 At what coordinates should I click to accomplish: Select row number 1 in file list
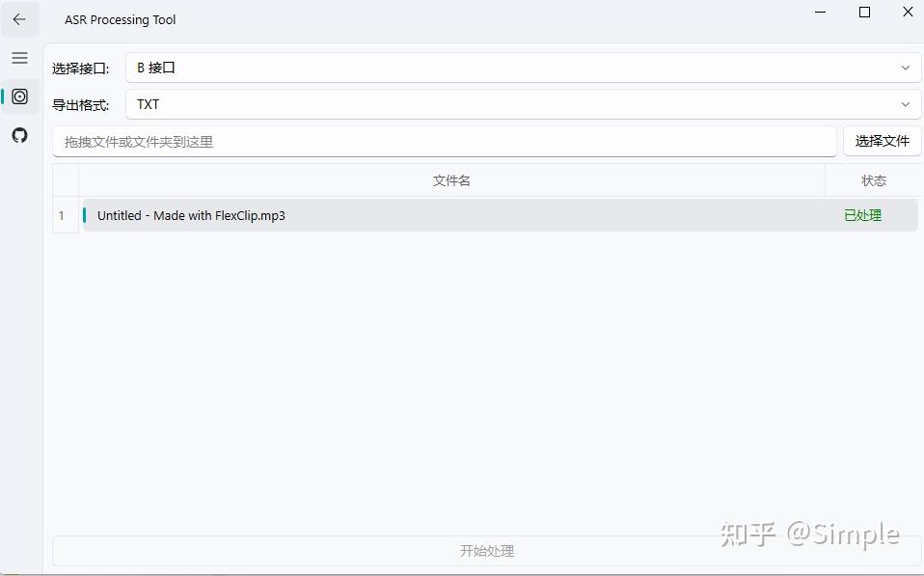pos(64,215)
